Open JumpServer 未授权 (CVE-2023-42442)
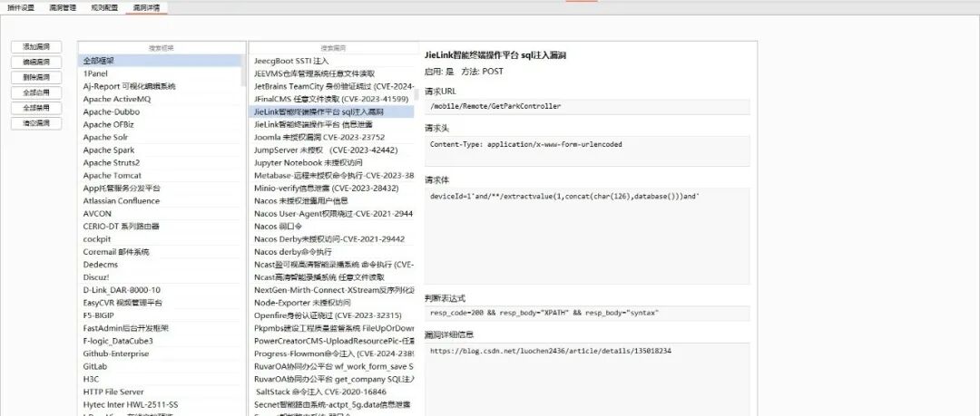The width and height of the screenshot is (980, 416). (332, 150)
